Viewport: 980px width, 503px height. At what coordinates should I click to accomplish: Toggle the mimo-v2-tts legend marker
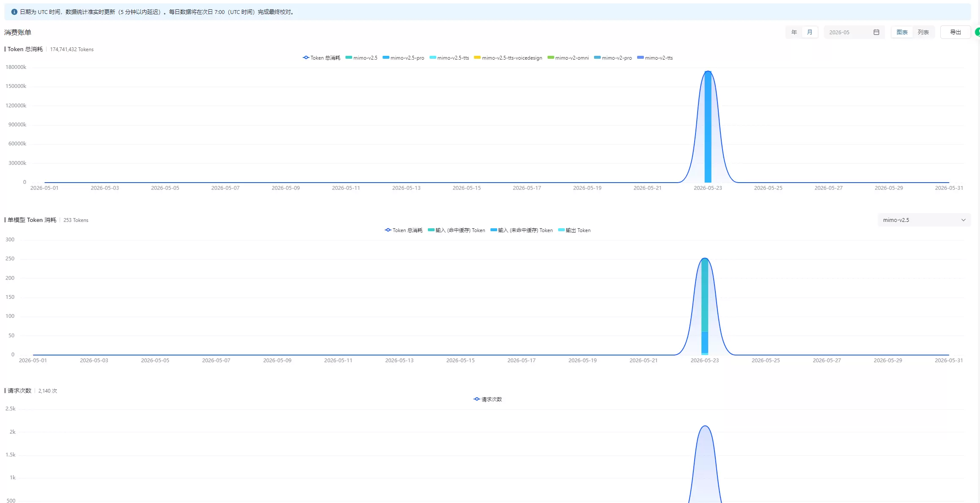tap(641, 57)
